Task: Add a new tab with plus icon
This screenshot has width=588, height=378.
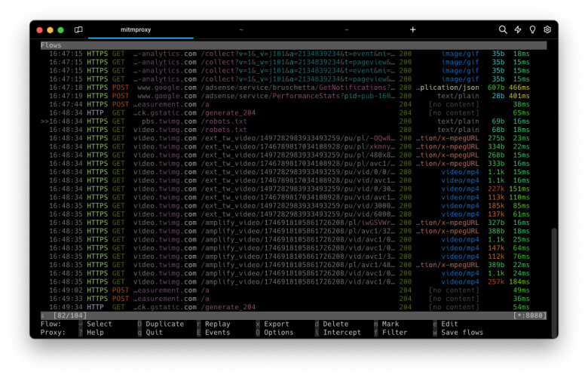Action: (412, 29)
